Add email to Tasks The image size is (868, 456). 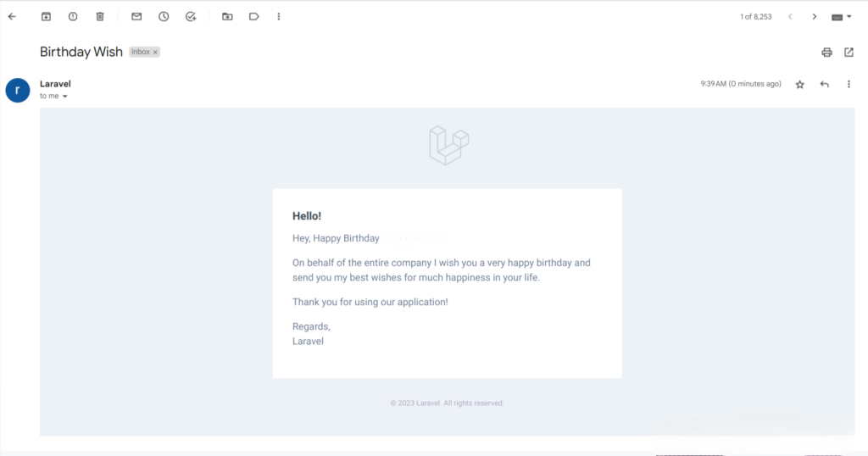tap(191, 17)
